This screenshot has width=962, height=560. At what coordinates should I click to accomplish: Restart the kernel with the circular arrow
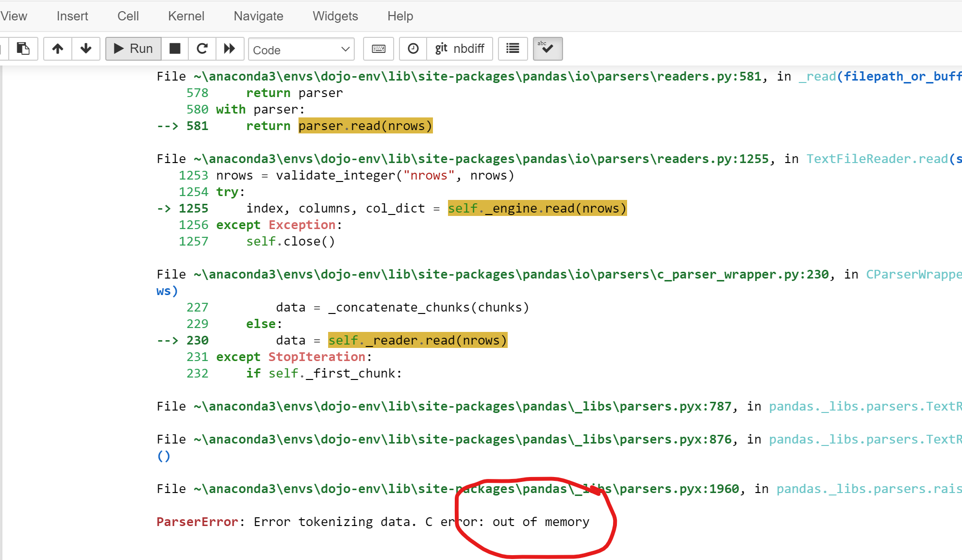(x=202, y=49)
